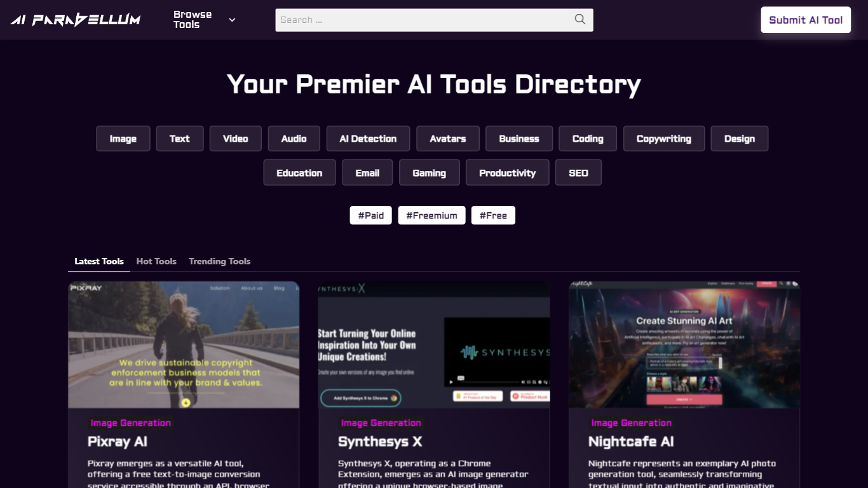
Task: Open the Nightcafe AI preview thumbnail
Action: click(x=684, y=344)
